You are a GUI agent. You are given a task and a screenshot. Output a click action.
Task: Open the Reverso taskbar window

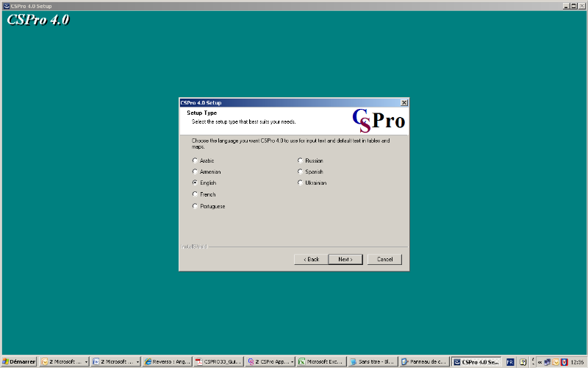point(168,361)
